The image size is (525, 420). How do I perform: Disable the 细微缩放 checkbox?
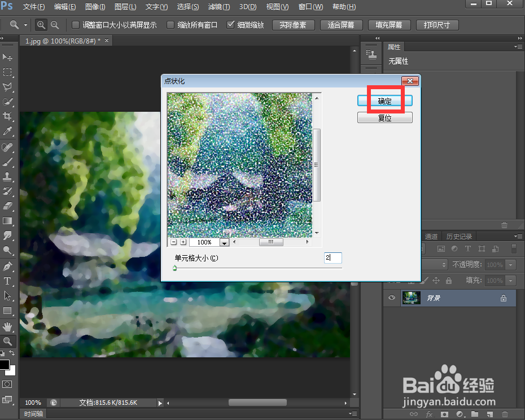click(231, 25)
